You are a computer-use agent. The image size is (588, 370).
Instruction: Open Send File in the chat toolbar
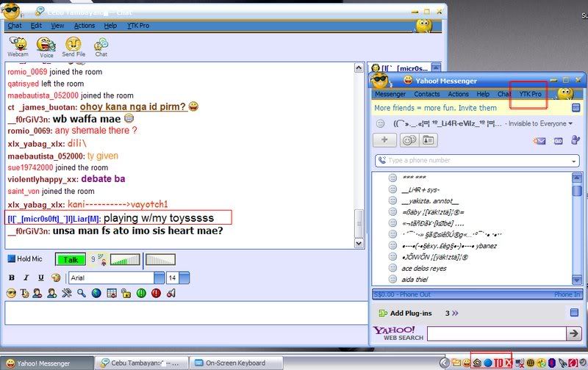[73, 47]
